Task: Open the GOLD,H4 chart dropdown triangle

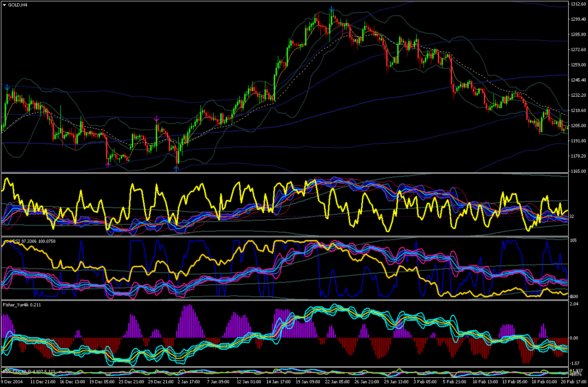Action: point(4,5)
